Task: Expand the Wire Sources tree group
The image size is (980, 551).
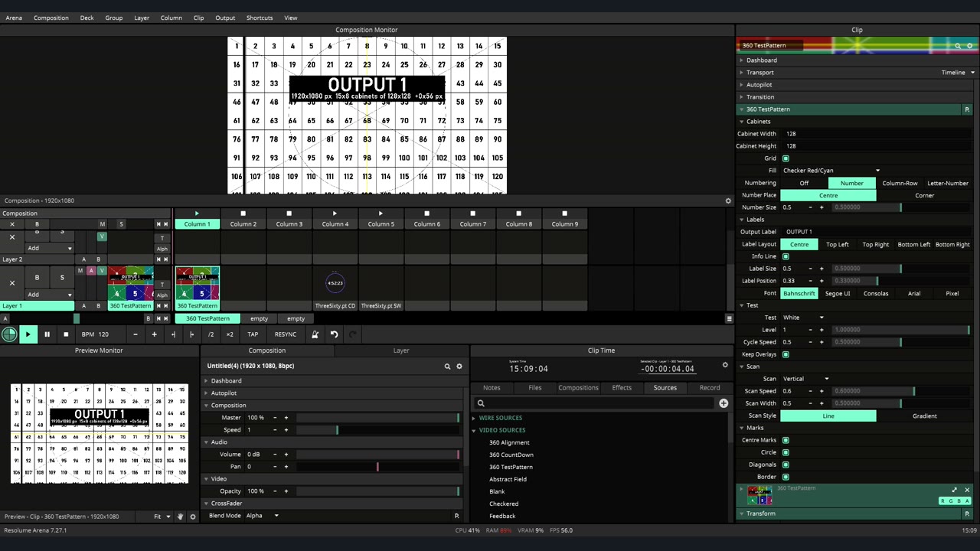Action: pyautogui.click(x=473, y=418)
